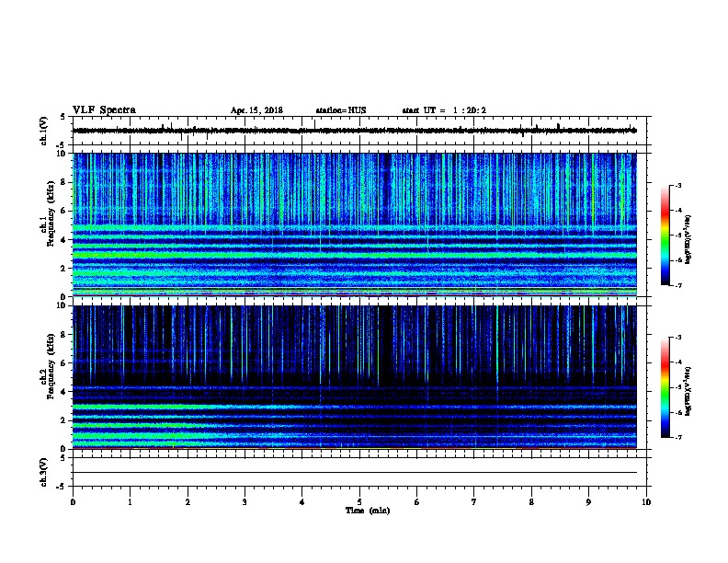Click time axis tick label "3"

[x=245, y=502]
